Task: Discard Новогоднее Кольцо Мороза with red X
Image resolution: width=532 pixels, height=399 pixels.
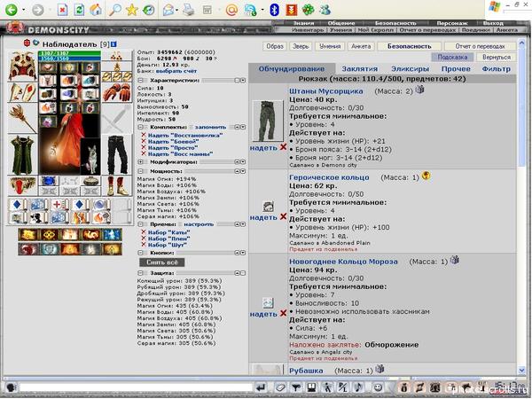Action: point(283,314)
